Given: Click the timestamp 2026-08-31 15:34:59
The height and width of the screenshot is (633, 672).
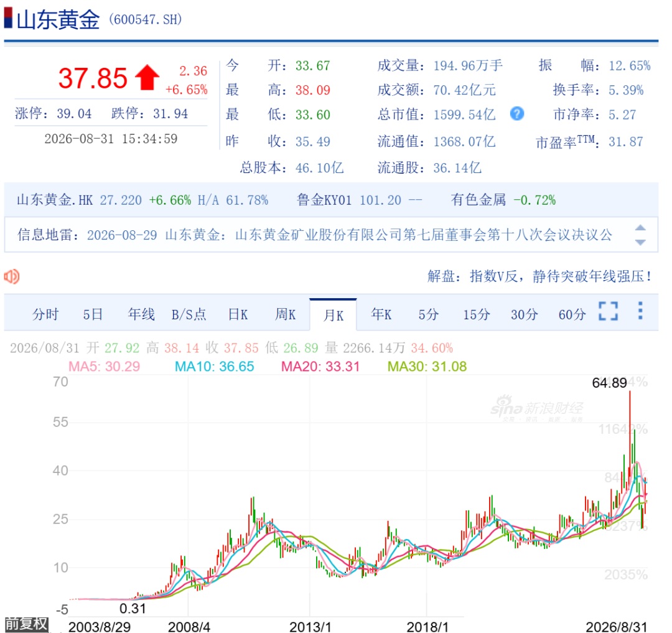Looking at the screenshot, I should point(111,139).
